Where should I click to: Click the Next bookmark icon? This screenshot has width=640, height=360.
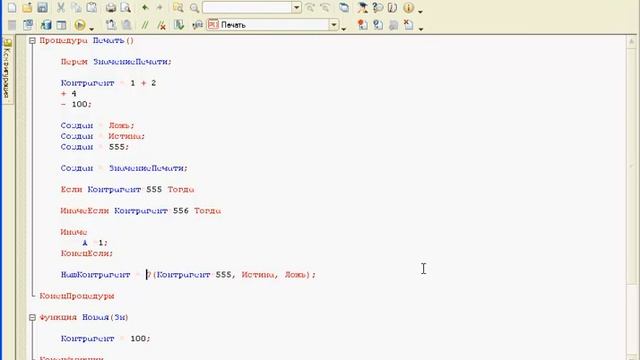pyautogui.click(x=378, y=25)
